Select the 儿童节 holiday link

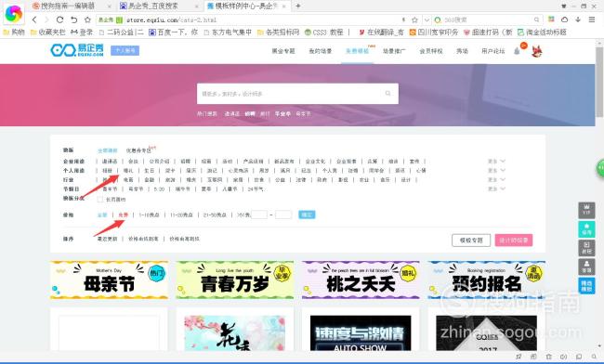(230, 188)
